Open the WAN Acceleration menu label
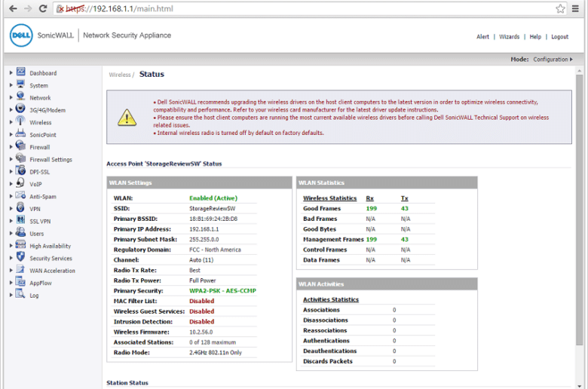The height and width of the screenshot is (389, 588). pos(52,271)
